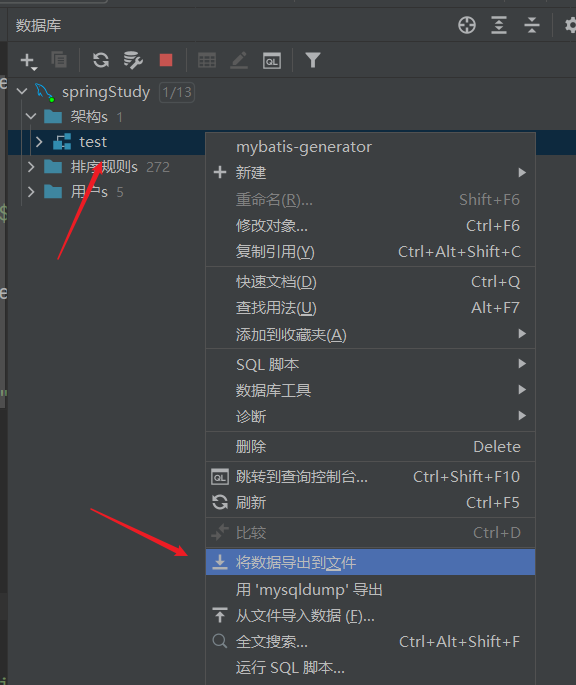The image size is (576, 685).
Task: Click the collapse all icon
Action: [531, 25]
